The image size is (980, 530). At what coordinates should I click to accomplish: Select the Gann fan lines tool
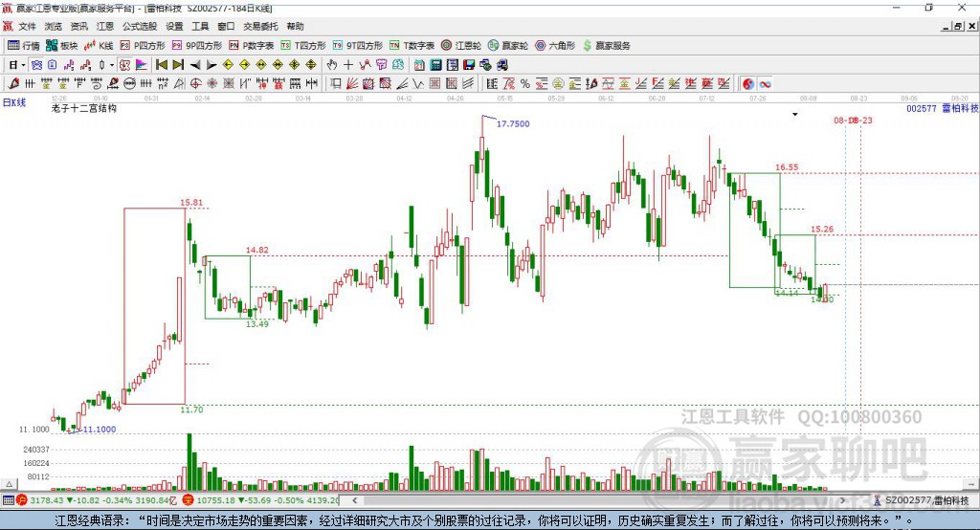(x=352, y=84)
